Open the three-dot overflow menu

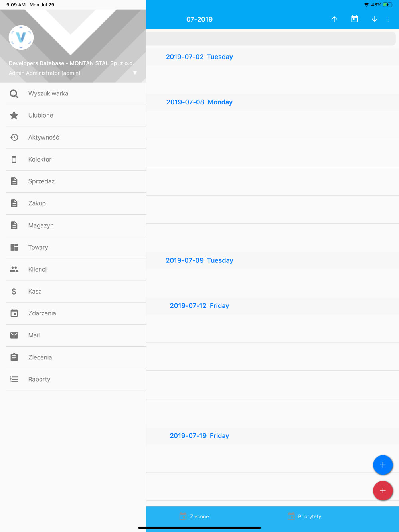click(389, 20)
